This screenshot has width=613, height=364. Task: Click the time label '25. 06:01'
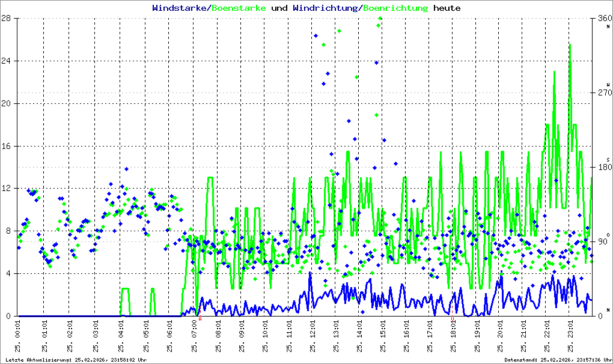click(169, 336)
